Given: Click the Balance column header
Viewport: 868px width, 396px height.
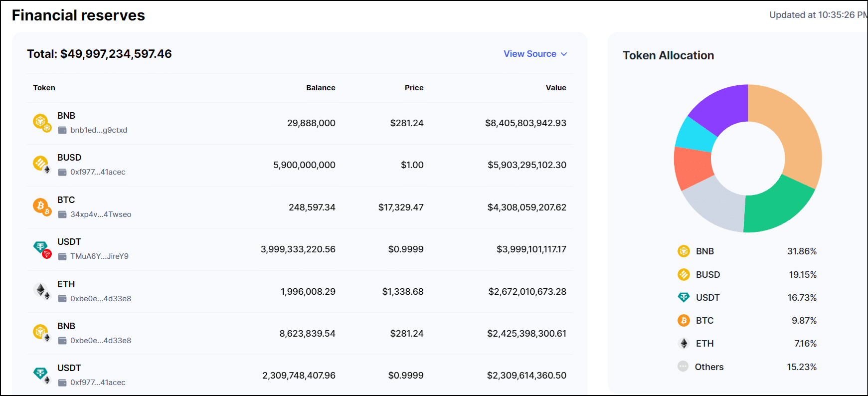Looking at the screenshot, I should coord(321,88).
